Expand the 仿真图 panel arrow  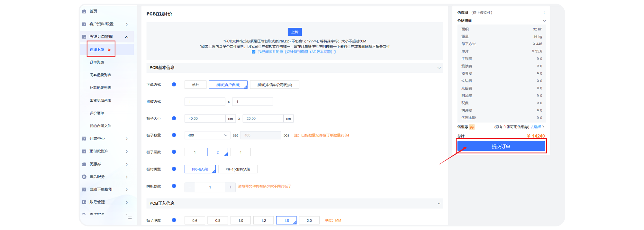544,13
